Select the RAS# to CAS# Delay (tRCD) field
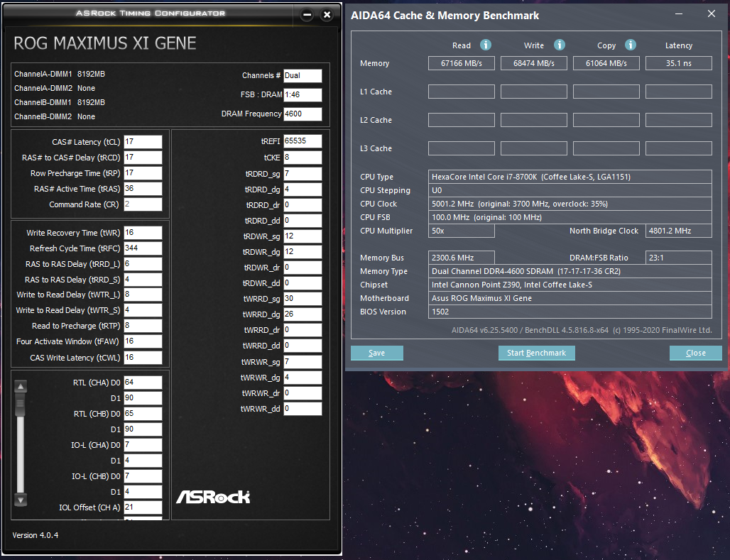The height and width of the screenshot is (560, 730). (143, 158)
